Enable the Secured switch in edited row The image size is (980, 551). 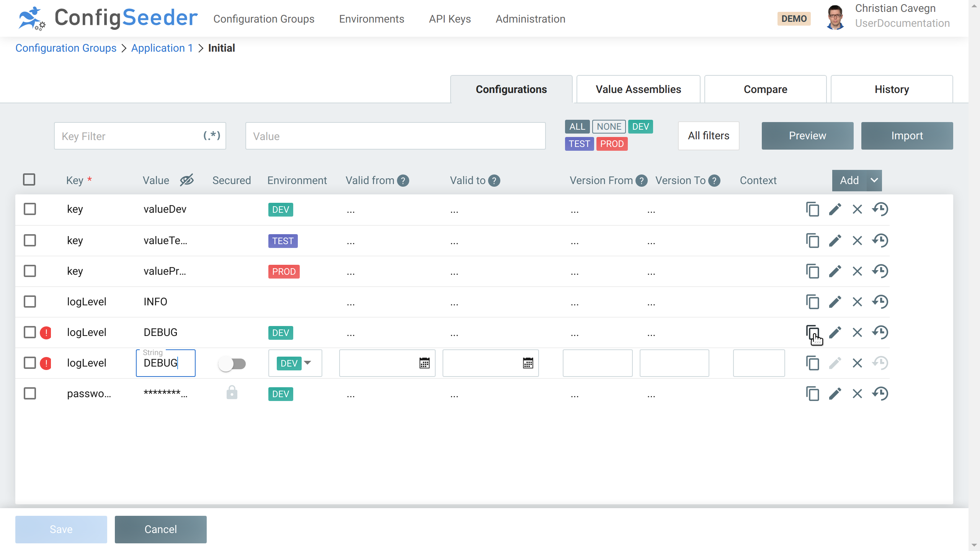[x=232, y=364]
